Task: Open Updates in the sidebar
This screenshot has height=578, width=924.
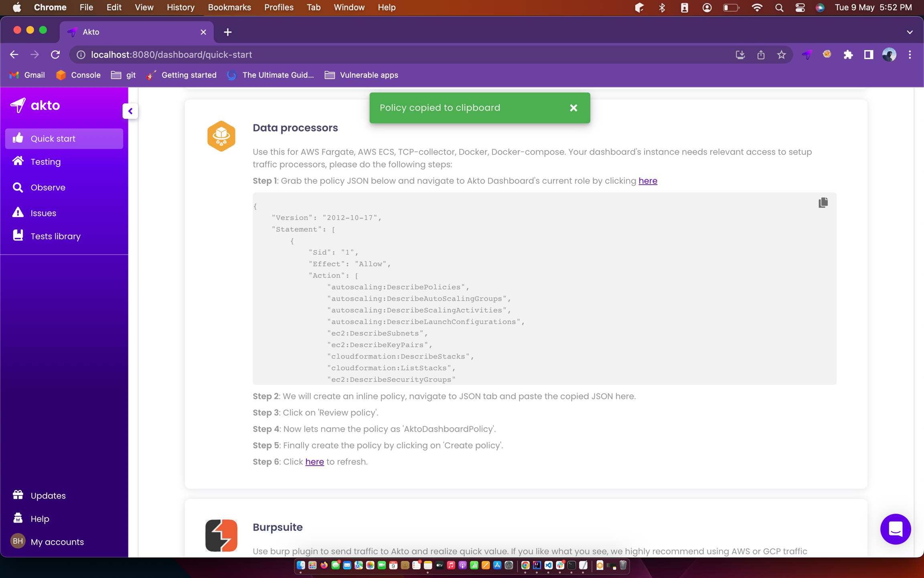Action: click(48, 496)
